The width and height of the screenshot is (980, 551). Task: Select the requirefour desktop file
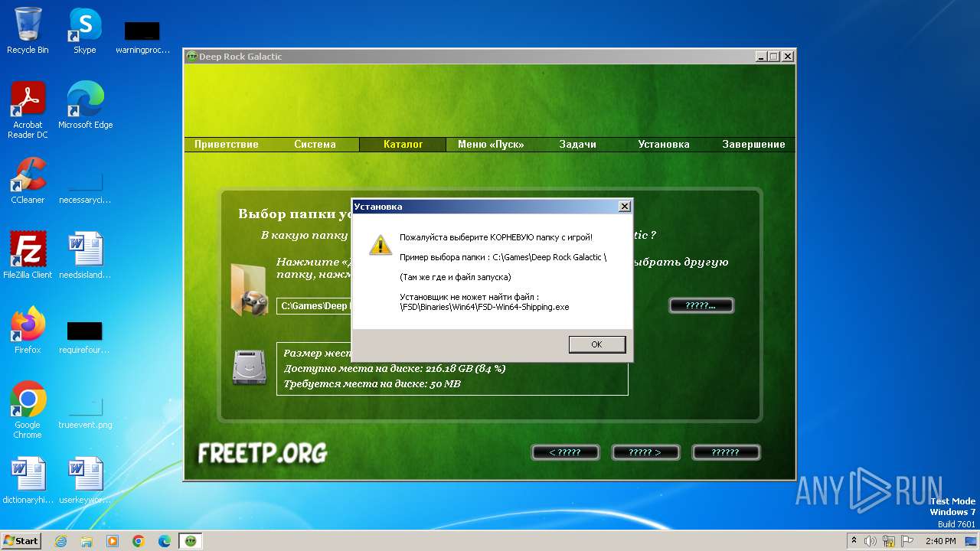[85, 337]
